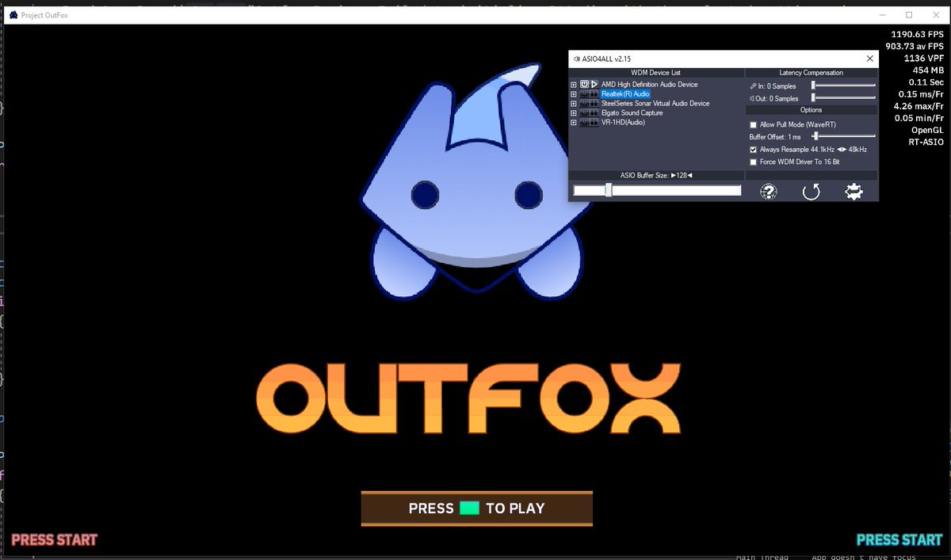Screen dimensions: 951x560
Task: Check Force WDM Driver To 16 Bit
Action: 753,162
